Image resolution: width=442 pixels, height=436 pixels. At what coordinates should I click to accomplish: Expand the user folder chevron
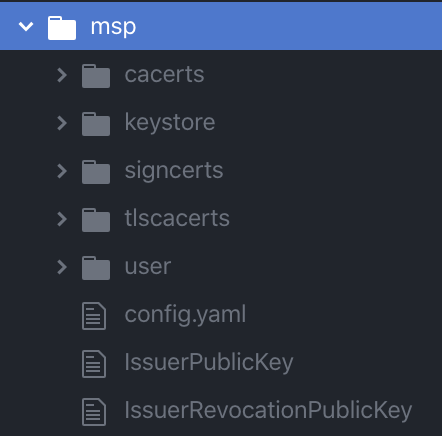[62, 267]
